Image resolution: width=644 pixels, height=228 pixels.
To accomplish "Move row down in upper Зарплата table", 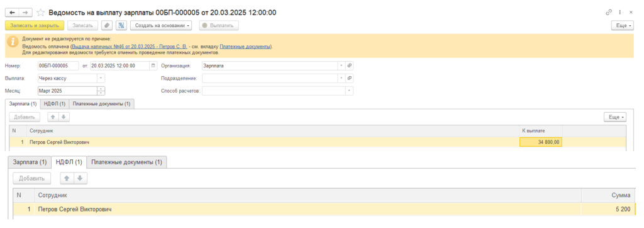I will 64,117.
